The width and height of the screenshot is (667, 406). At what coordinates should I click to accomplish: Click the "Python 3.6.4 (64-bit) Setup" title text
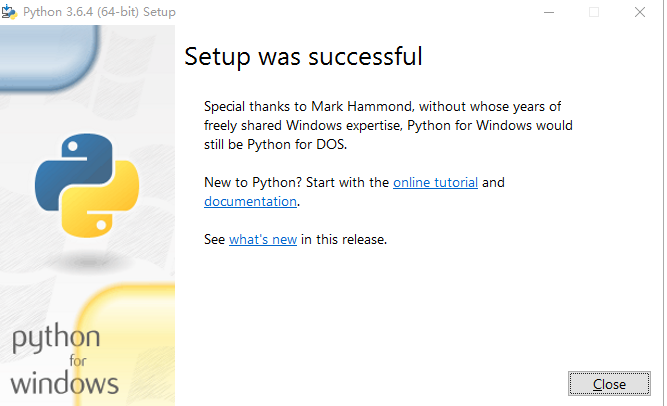[99, 12]
